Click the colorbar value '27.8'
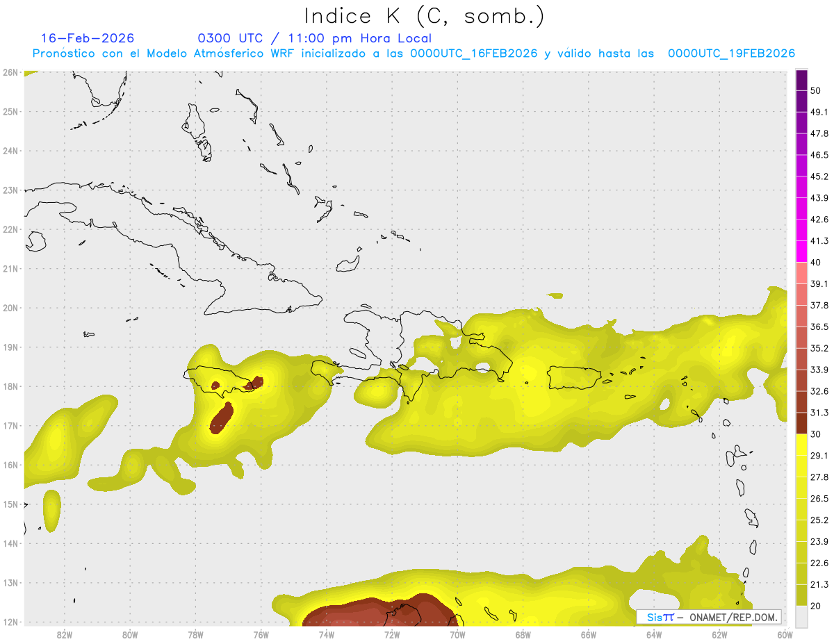834x644 pixels. point(818,477)
